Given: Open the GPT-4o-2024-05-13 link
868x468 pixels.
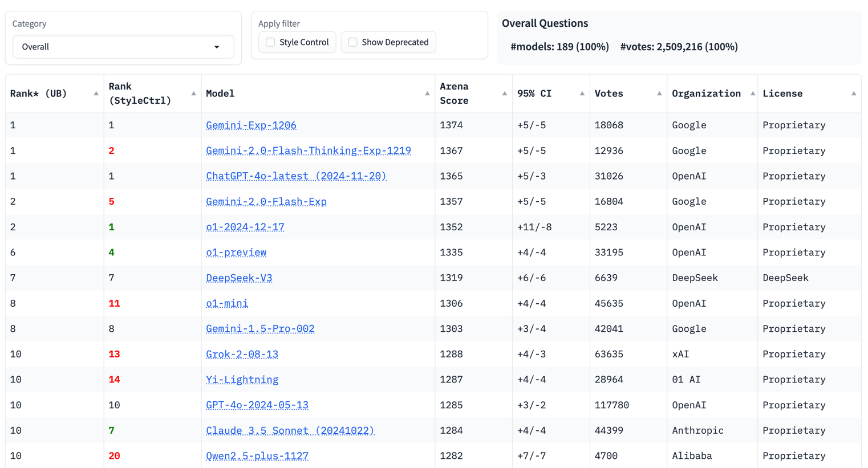Looking at the screenshot, I should [257, 405].
